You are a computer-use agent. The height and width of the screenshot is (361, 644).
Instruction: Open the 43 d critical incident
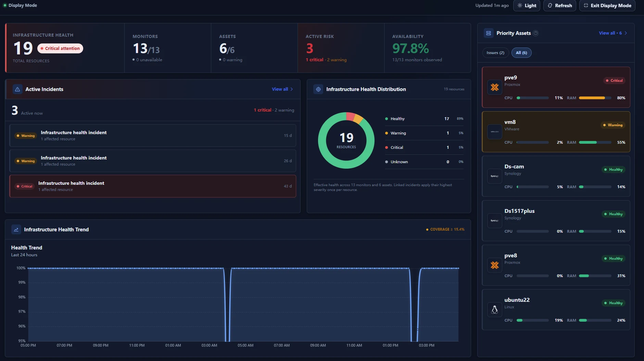click(x=153, y=186)
